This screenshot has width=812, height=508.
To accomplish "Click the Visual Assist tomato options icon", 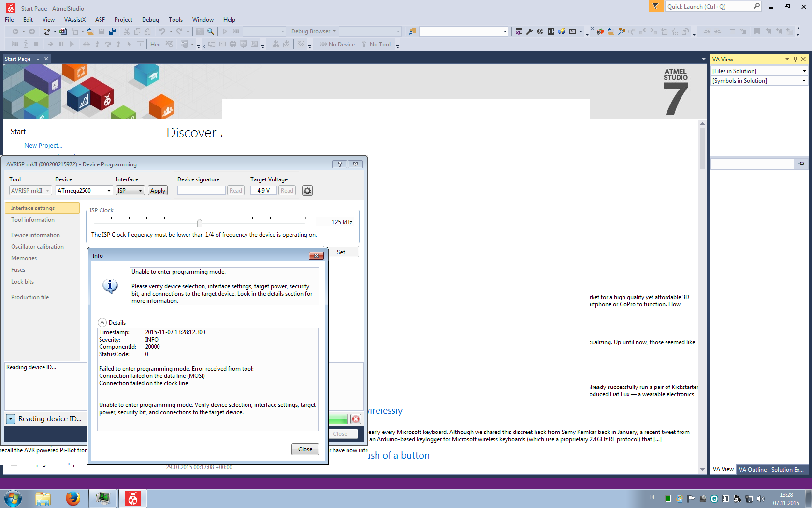I will 600,31.
